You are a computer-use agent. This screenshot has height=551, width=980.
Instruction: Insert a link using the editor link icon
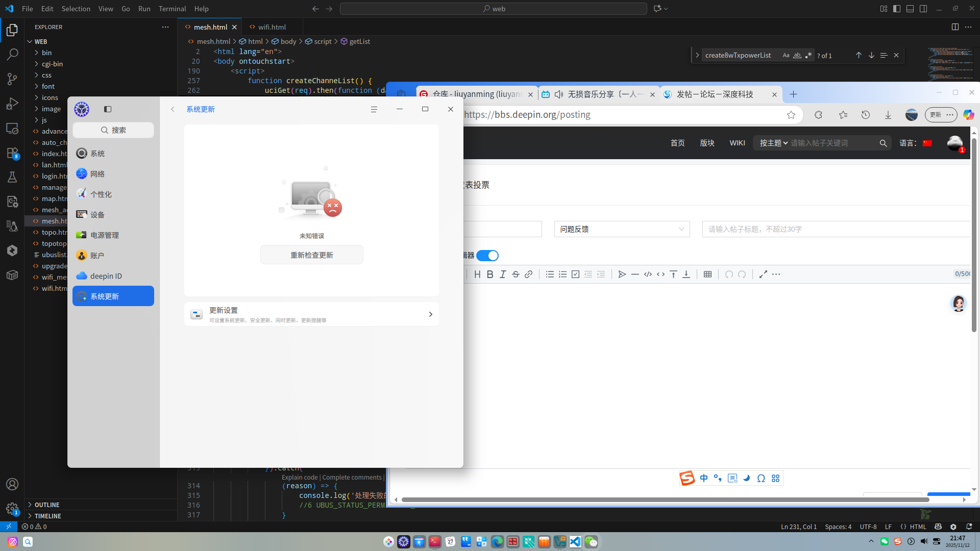click(528, 274)
